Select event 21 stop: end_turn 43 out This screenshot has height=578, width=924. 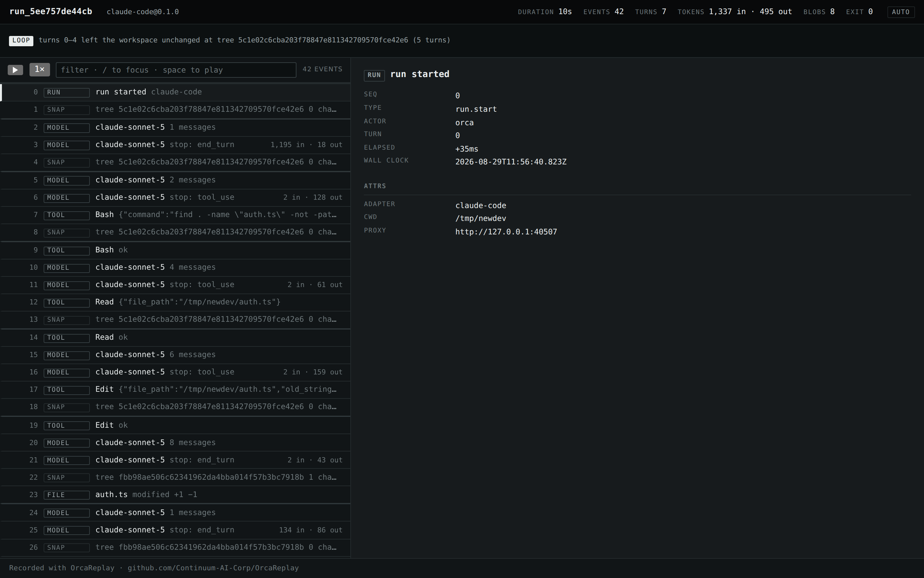(175, 460)
